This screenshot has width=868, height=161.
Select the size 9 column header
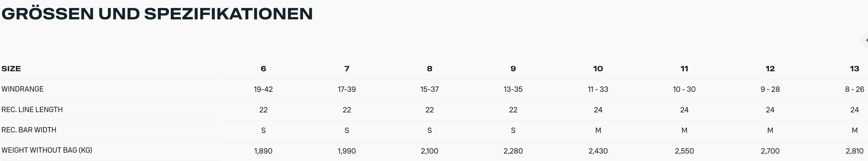click(513, 69)
